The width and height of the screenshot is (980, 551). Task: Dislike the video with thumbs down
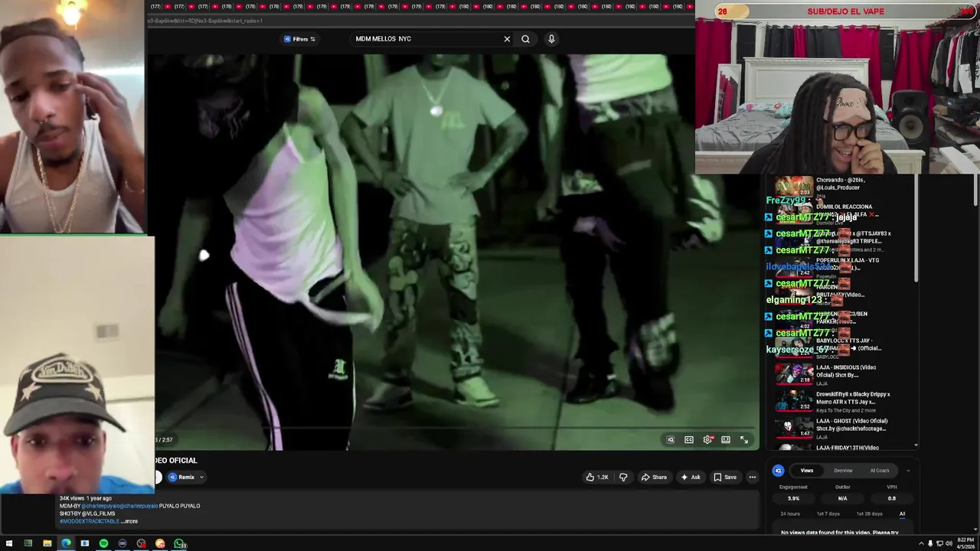point(623,478)
